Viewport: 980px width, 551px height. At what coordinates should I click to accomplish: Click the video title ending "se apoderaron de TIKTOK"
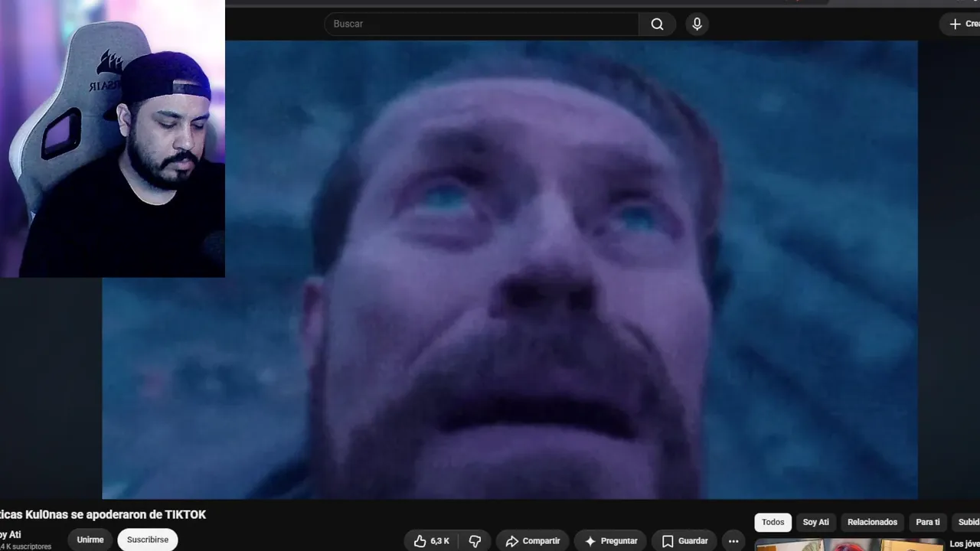[103, 514]
